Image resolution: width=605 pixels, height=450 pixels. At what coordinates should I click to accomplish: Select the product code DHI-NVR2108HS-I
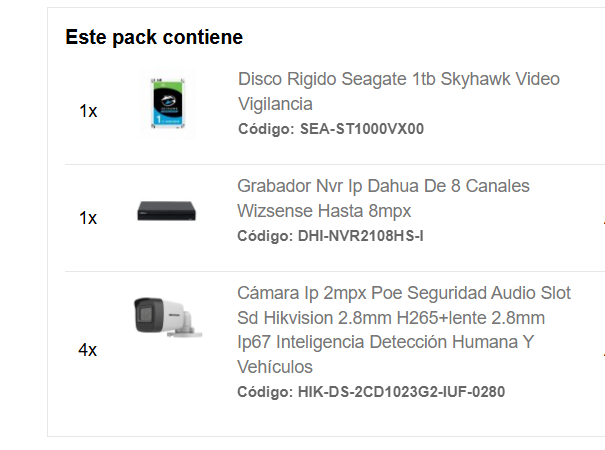tap(361, 236)
